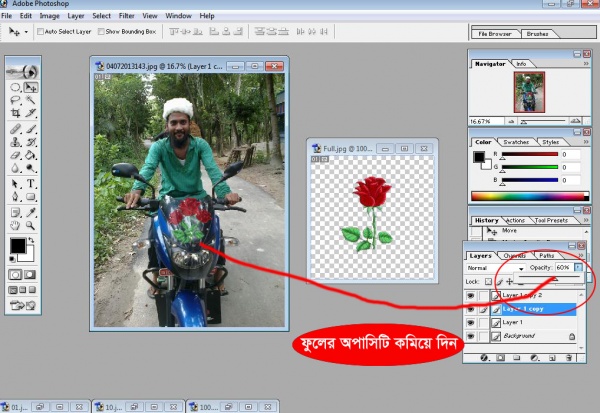Select the Healing Brush tool
The width and height of the screenshot is (600, 413).
[15, 129]
